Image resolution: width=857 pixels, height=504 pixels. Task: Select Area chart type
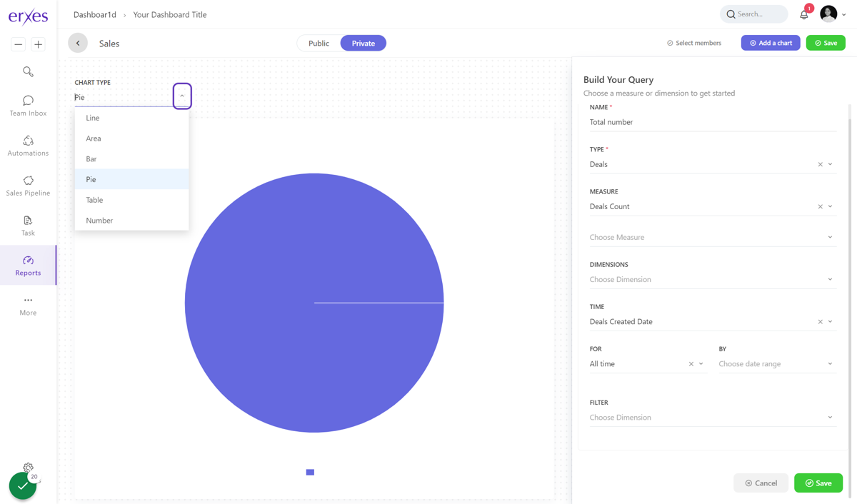[131, 138]
